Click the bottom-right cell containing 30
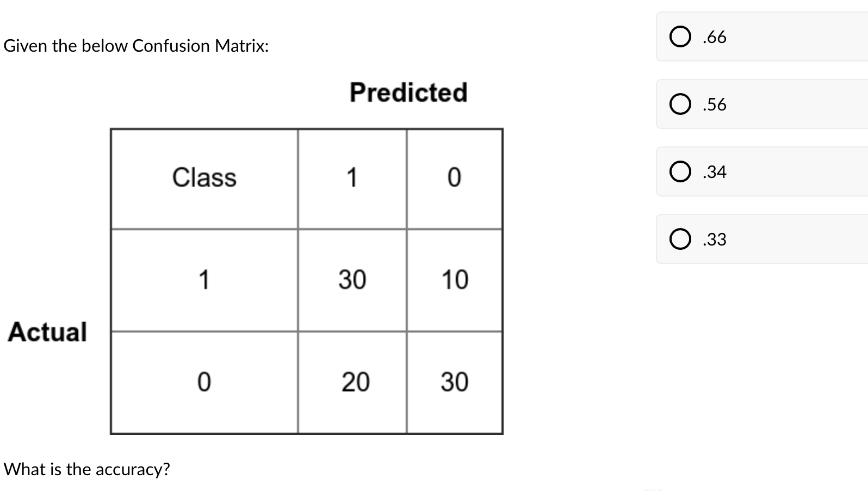868x491 pixels. [x=456, y=383]
